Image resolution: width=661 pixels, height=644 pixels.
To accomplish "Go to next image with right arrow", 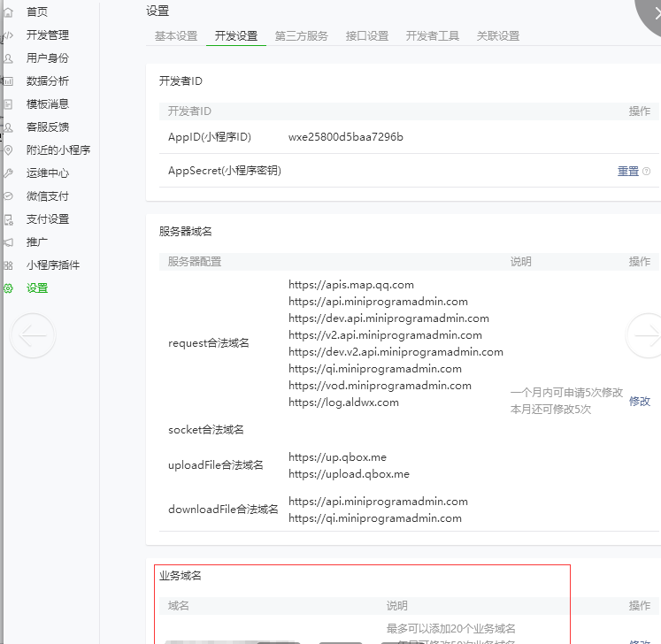I will pos(646,335).
